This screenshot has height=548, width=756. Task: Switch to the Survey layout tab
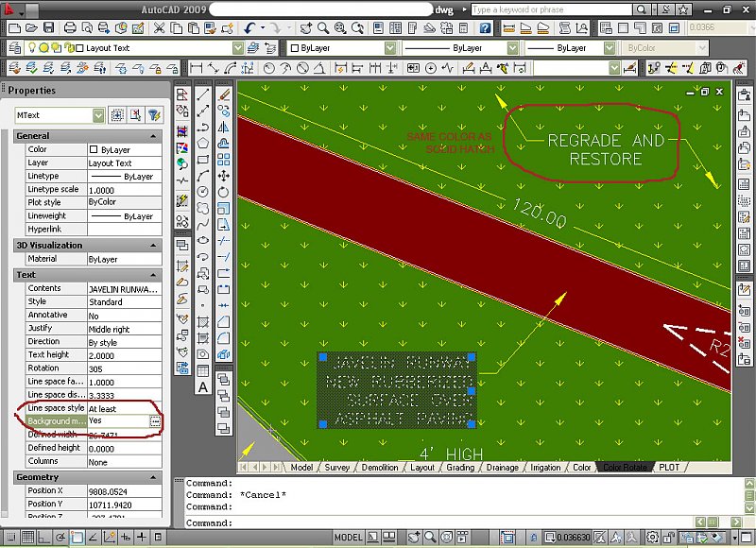(337, 467)
